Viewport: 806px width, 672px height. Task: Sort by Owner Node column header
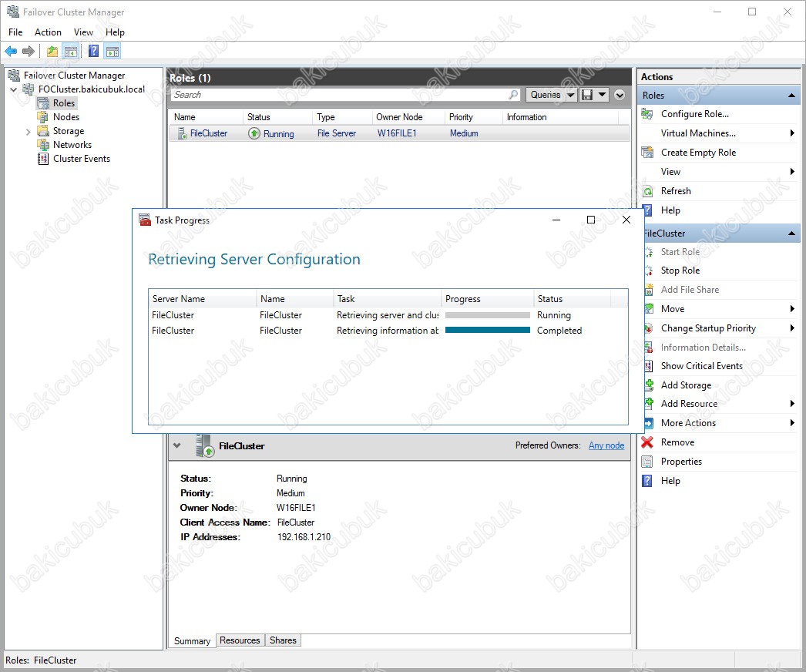[408, 117]
